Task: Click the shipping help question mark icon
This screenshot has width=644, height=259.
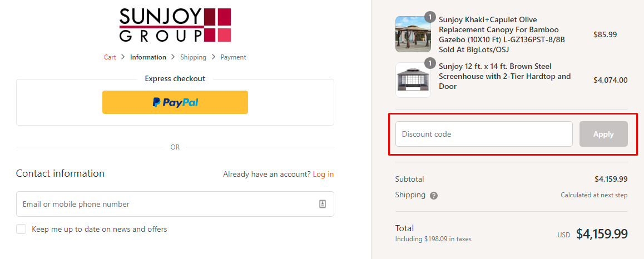Action: coord(434,196)
